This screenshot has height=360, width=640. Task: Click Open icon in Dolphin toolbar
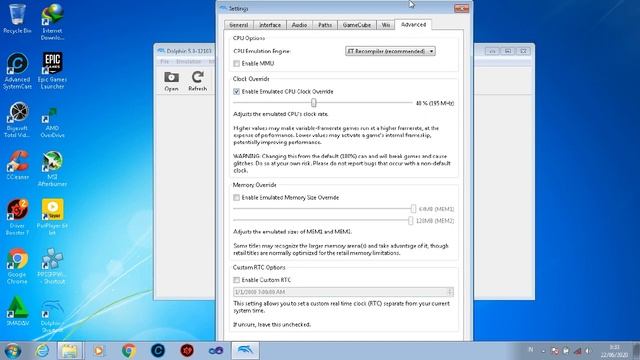[x=171, y=81]
